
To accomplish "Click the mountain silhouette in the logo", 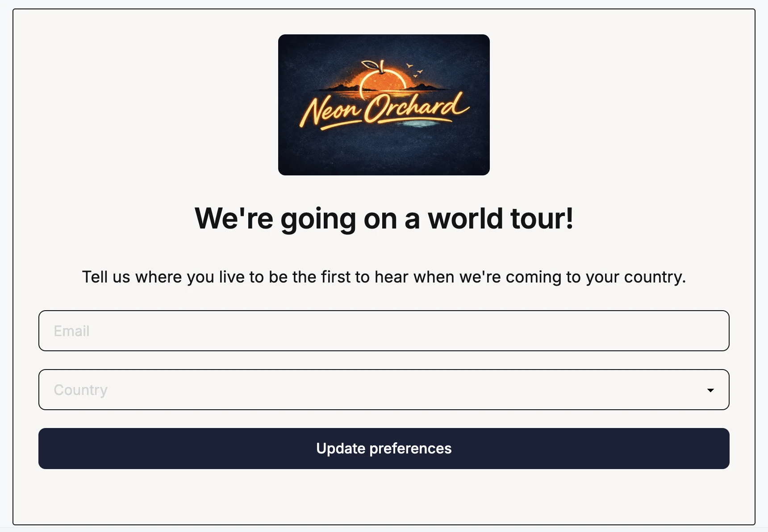I will pos(424,87).
